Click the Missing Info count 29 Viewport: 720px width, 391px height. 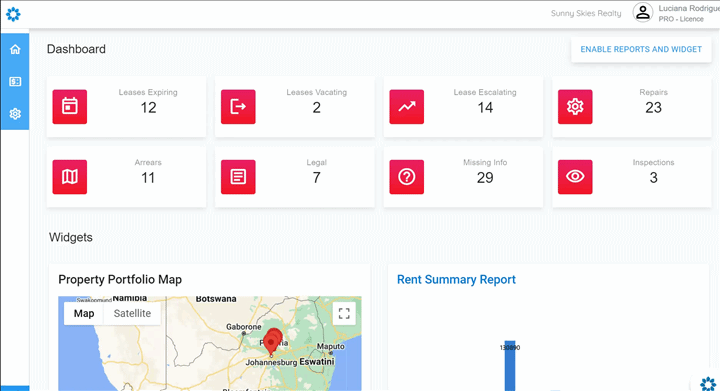485,178
